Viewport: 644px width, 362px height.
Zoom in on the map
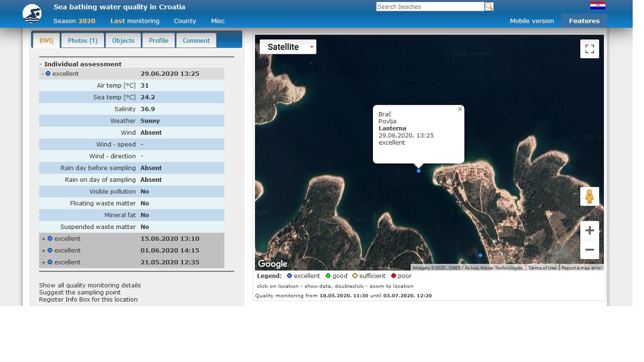(589, 231)
